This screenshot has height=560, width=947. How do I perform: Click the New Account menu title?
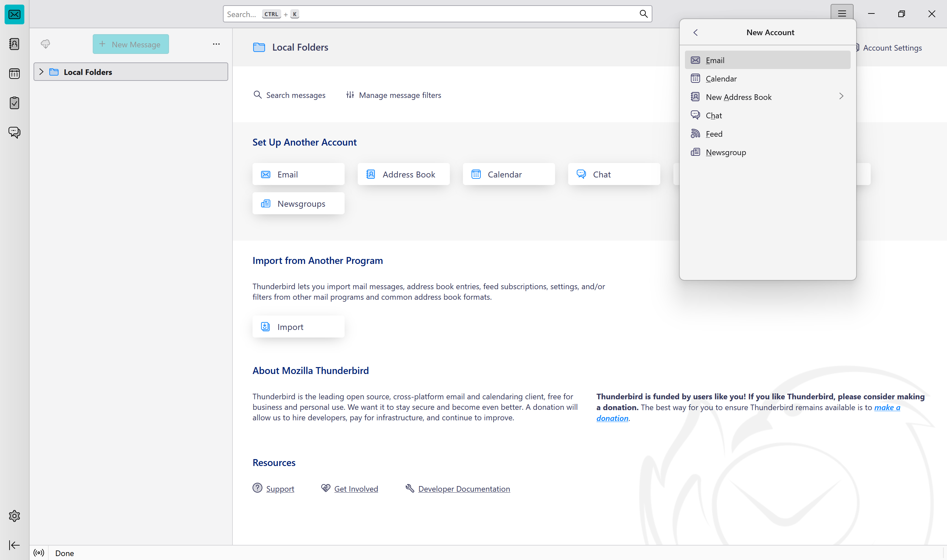770,33
